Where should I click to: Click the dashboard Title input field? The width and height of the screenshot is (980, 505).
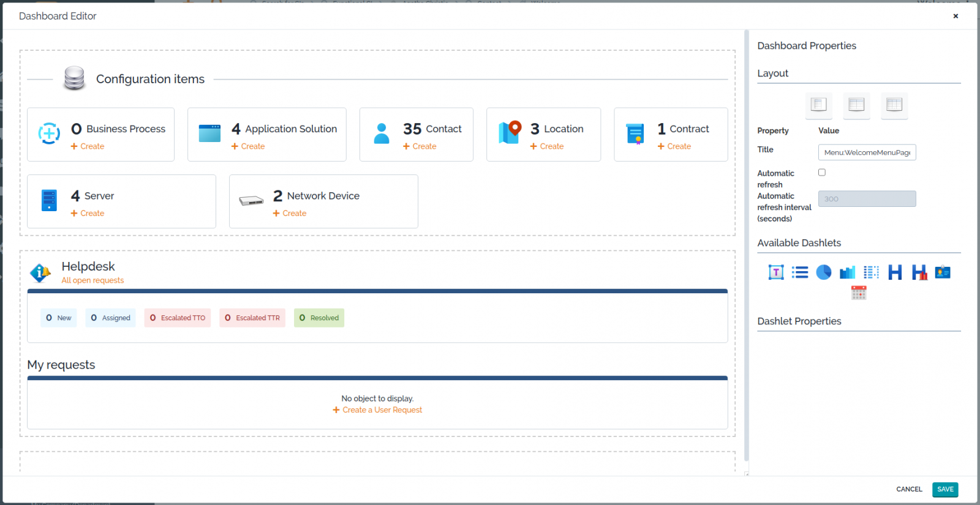click(x=867, y=152)
